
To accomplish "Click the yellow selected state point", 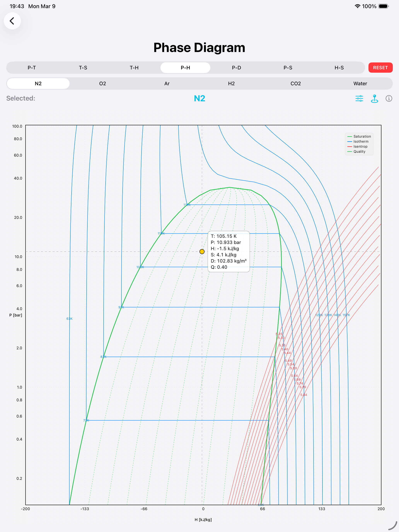I will (x=202, y=252).
